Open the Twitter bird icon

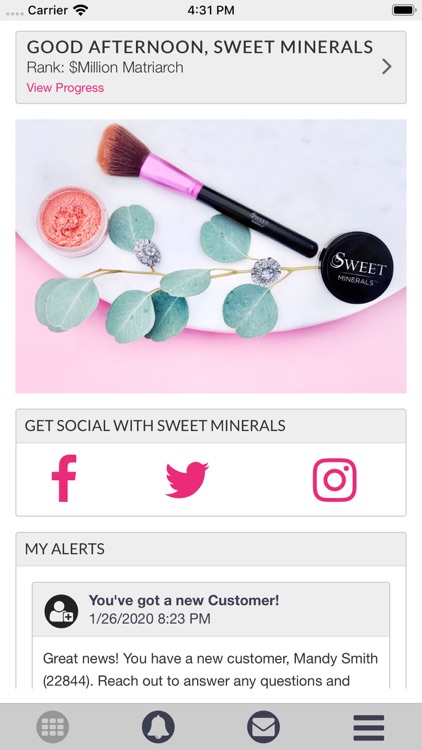click(187, 480)
